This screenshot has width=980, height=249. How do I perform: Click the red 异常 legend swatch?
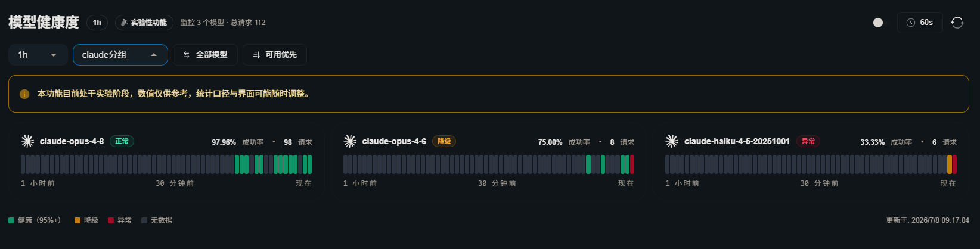[111, 220]
